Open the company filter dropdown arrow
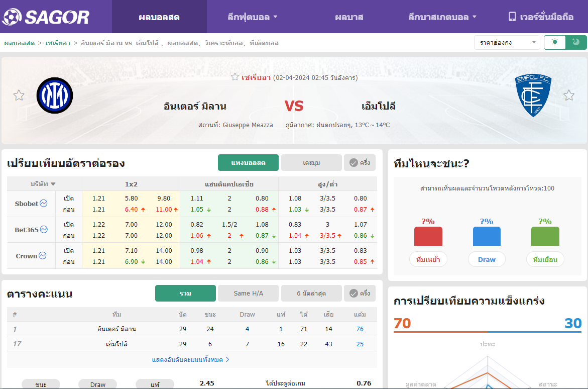 coord(53,184)
